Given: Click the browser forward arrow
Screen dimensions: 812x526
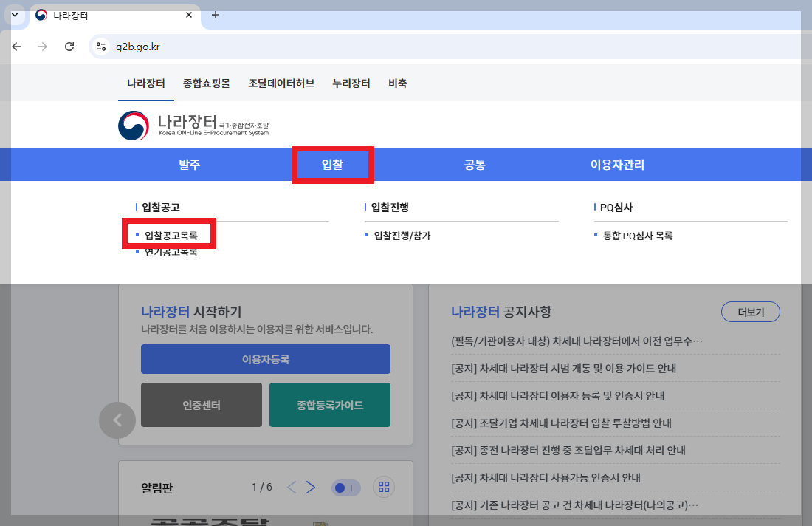Looking at the screenshot, I should pos(43,47).
